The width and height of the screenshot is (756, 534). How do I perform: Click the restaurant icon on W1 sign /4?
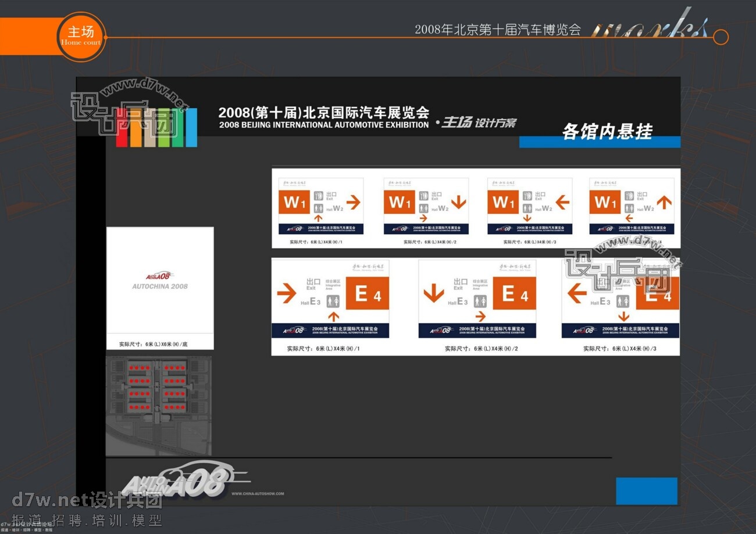click(x=629, y=196)
